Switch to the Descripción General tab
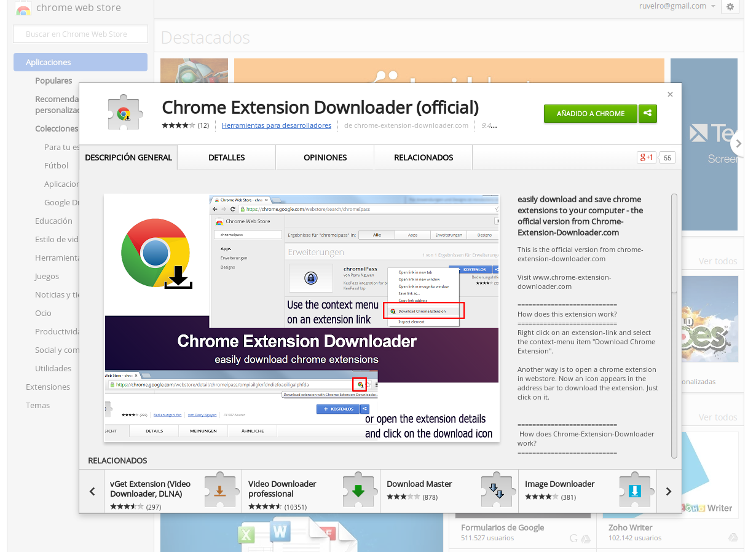Screen dimensions: 756x552 pyautogui.click(x=128, y=157)
